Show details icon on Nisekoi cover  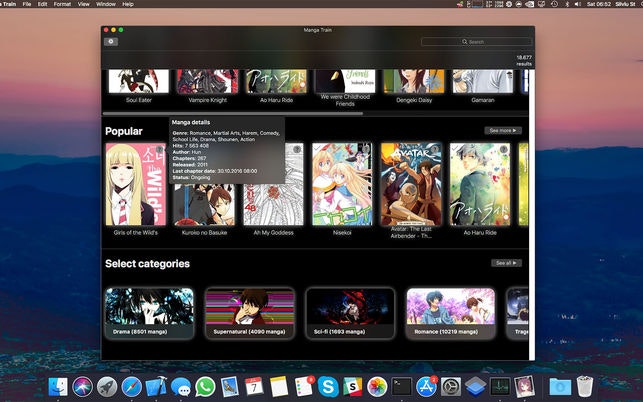pos(366,149)
